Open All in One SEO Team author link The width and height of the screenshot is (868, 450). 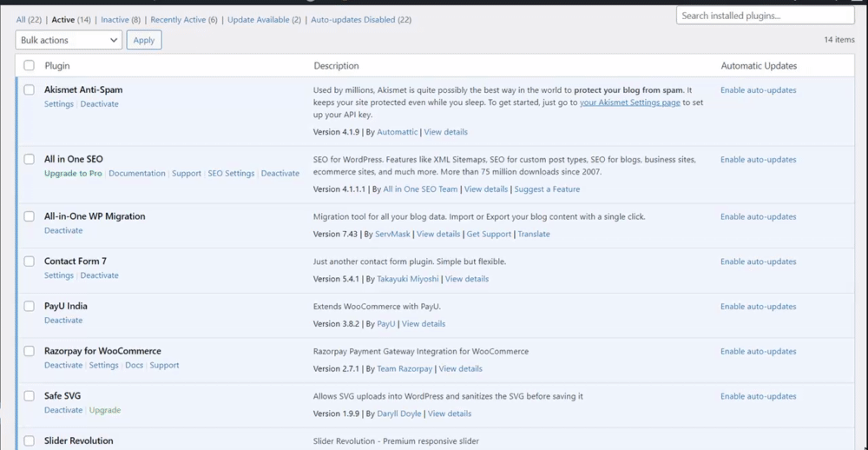point(420,189)
